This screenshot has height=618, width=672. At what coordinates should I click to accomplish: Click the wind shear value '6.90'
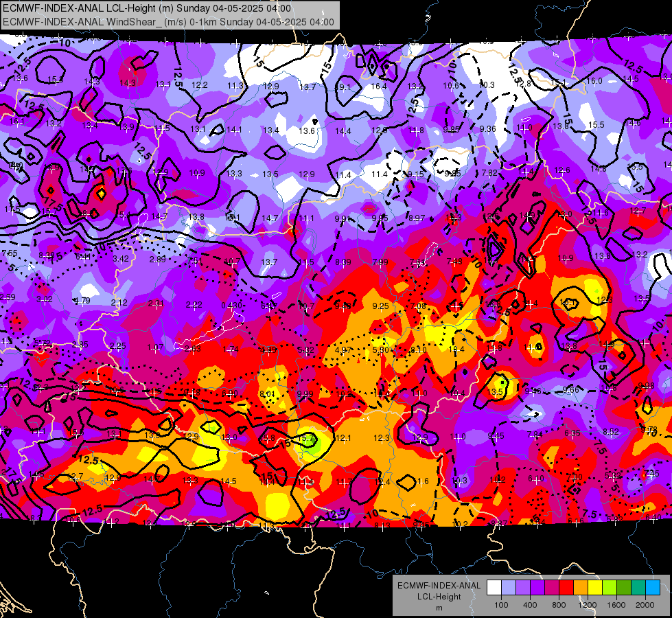pyautogui.click(x=230, y=393)
